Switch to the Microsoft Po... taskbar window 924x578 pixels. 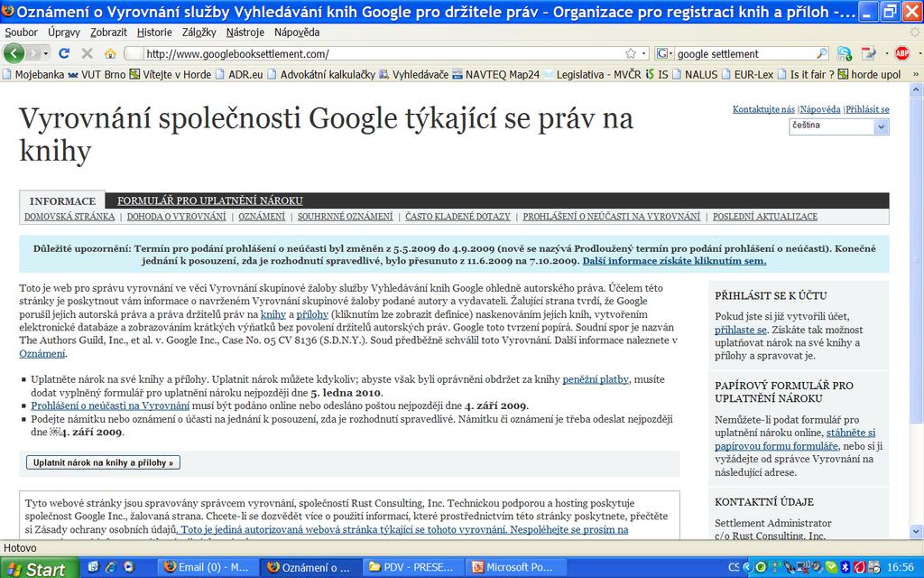coord(517,567)
